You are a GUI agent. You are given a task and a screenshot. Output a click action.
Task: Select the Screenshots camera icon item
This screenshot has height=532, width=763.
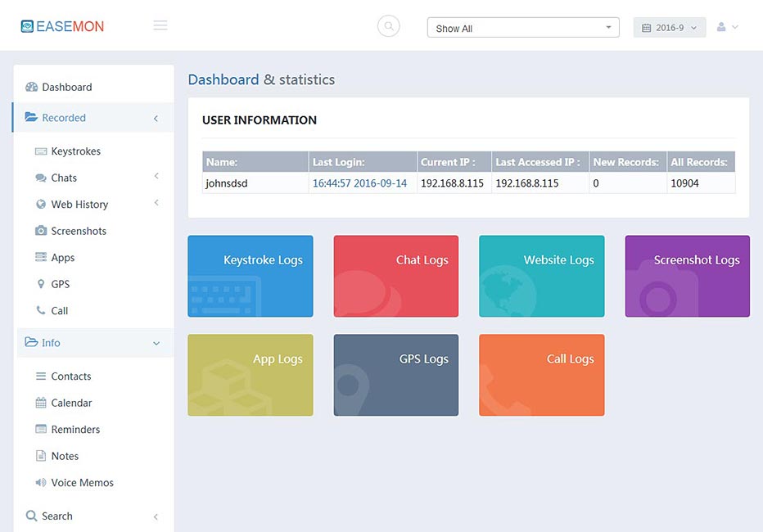pyautogui.click(x=41, y=231)
